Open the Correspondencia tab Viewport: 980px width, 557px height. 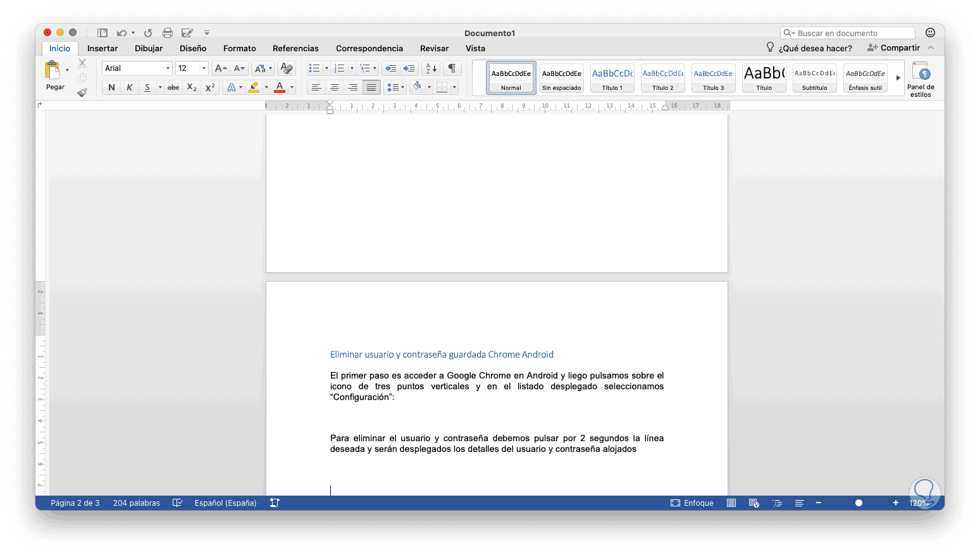(369, 48)
